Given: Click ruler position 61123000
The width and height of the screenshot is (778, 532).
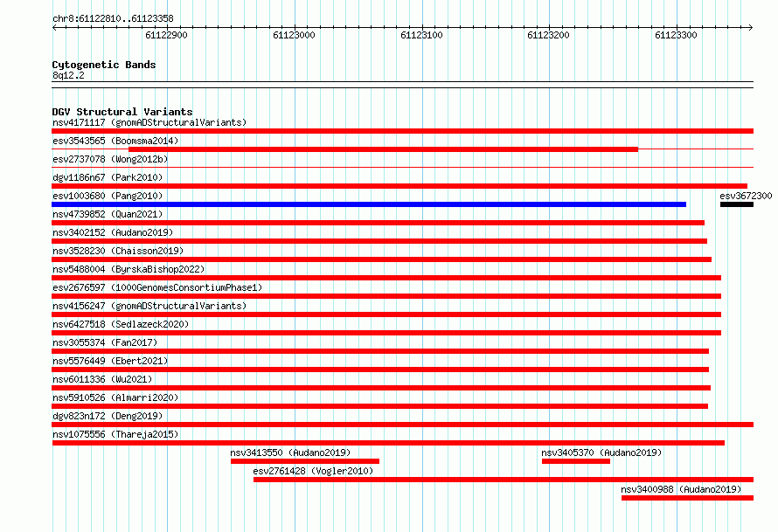Looking at the screenshot, I should tap(295, 35).
